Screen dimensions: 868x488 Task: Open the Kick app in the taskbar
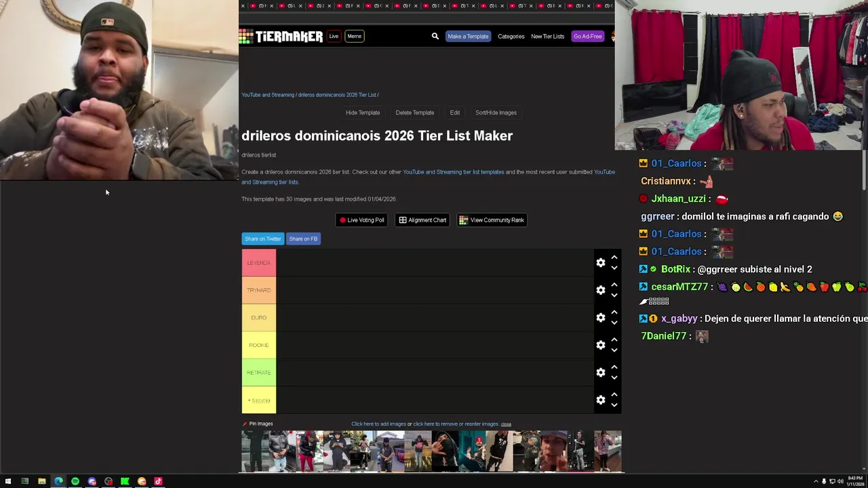(125, 481)
